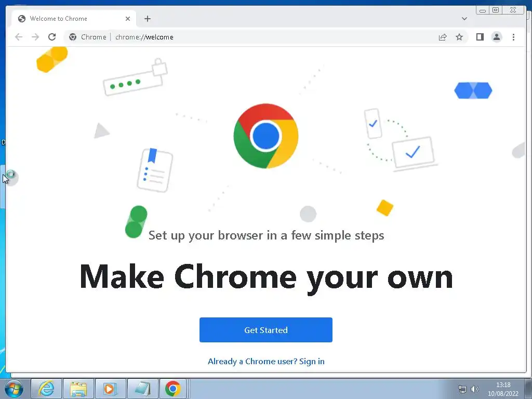Click the large Chrome logo
532x399 pixels.
(x=265, y=136)
